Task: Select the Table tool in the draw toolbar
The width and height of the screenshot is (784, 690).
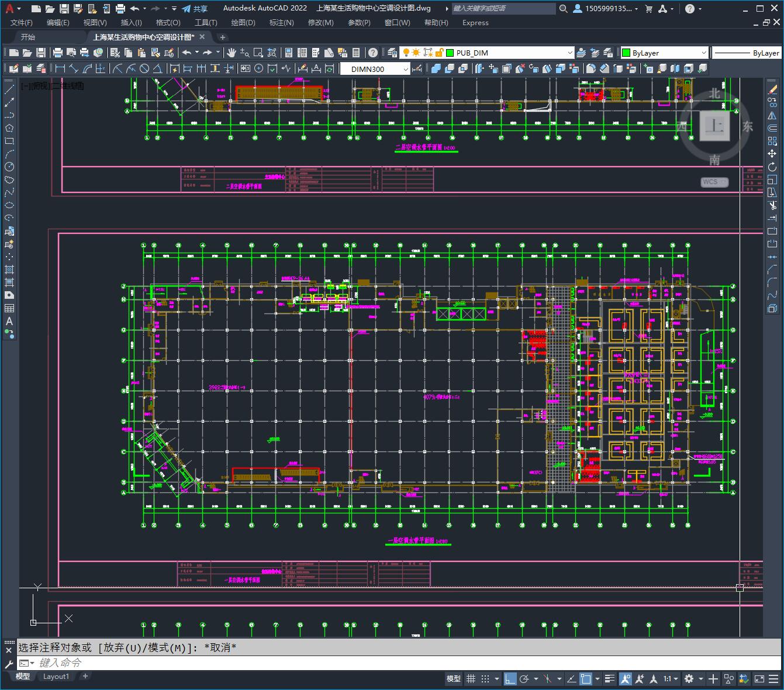Action: (9, 308)
